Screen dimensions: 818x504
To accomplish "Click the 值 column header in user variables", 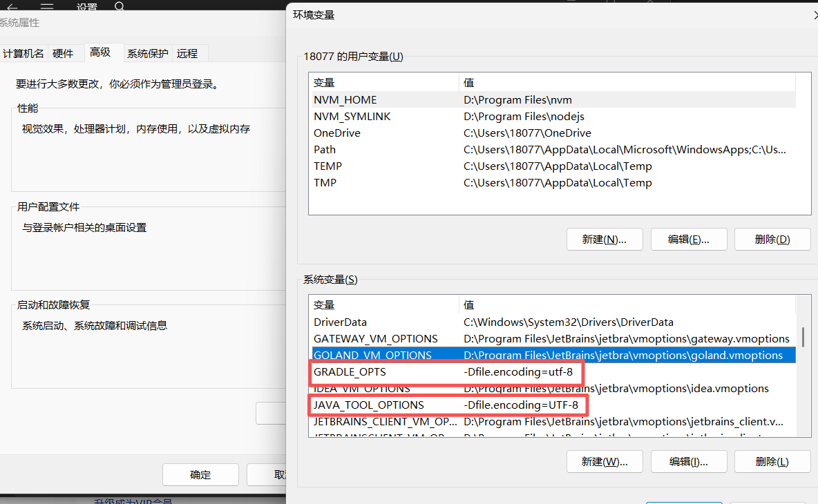I will pyautogui.click(x=627, y=82).
